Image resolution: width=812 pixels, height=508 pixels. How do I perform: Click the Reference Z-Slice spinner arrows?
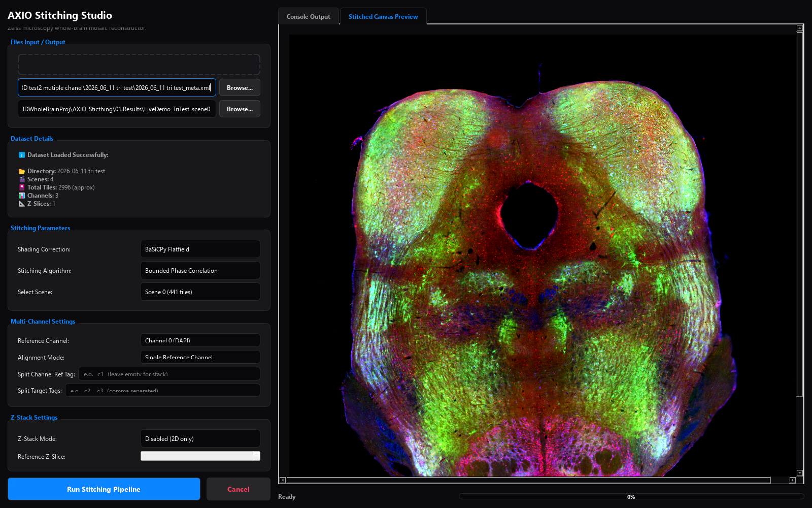pyautogui.click(x=257, y=456)
